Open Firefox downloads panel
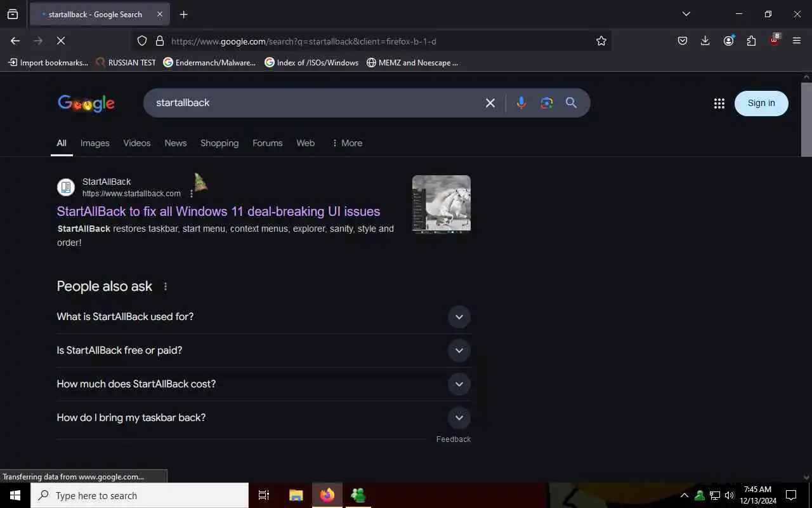Image resolution: width=812 pixels, height=508 pixels. [705, 41]
